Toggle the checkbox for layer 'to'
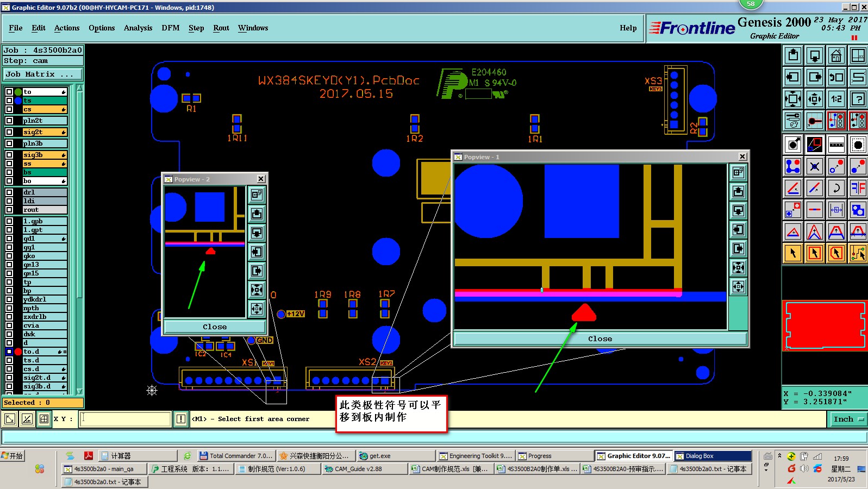This screenshot has height=489, width=868. click(x=9, y=92)
